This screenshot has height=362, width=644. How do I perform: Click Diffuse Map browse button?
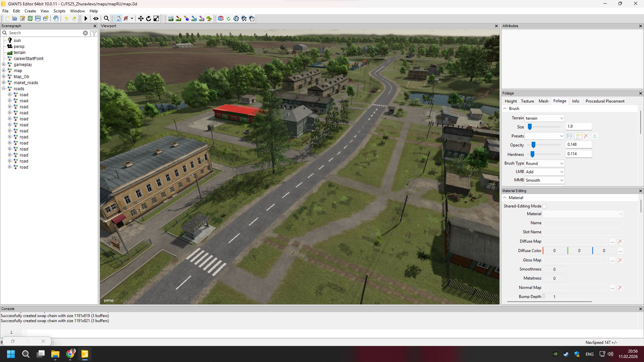click(x=612, y=242)
